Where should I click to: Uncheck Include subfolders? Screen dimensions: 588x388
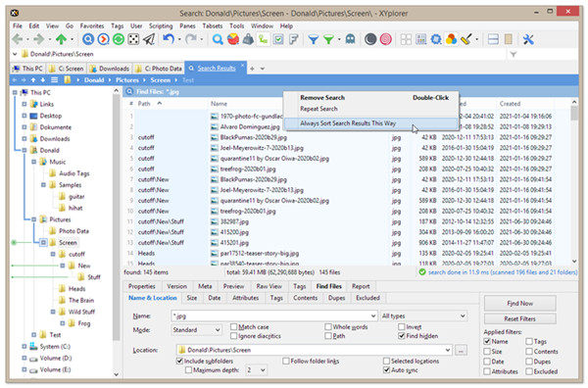pos(179,361)
